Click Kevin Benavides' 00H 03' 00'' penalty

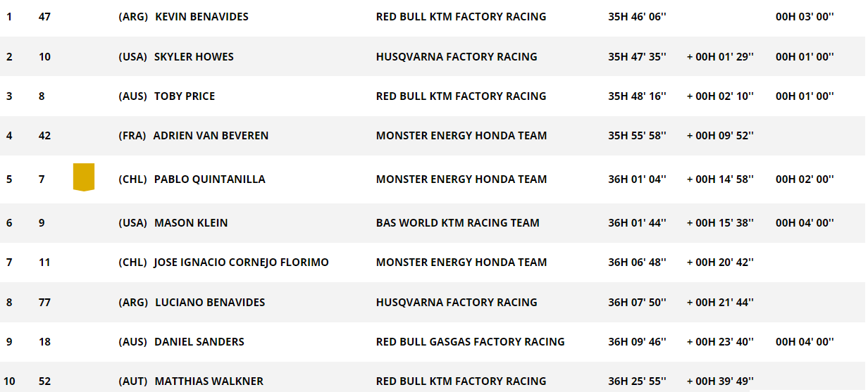(805, 17)
